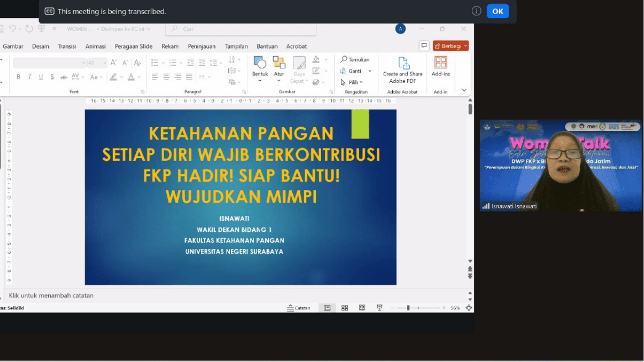Open the comments pane icon
The width and height of the screenshot is (644, 362).
tap(424, 46)
